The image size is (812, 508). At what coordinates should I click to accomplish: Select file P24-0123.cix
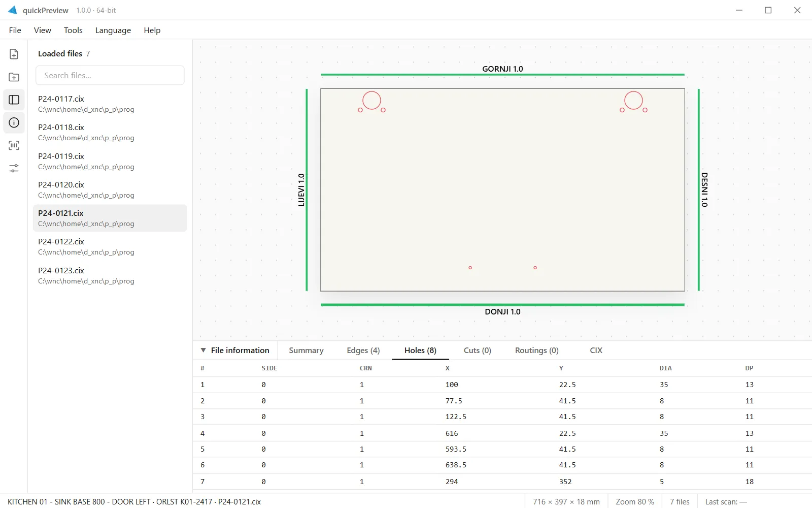coord(110,275)
